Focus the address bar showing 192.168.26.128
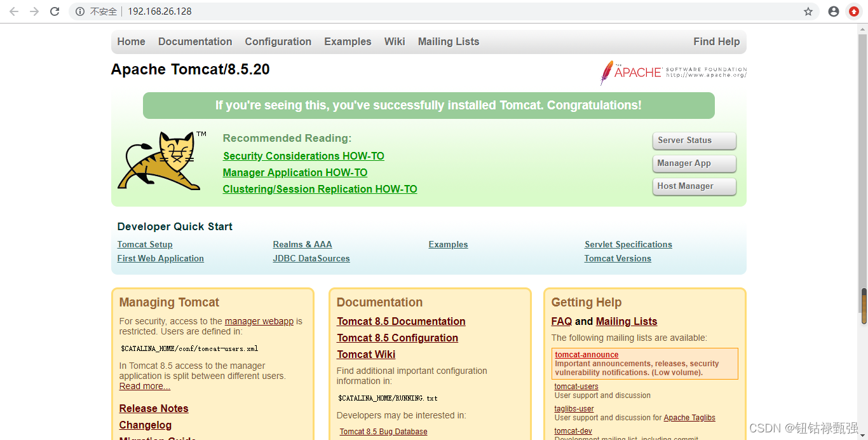This screenshot has width=868, height=440. click(x=445, y=11)
